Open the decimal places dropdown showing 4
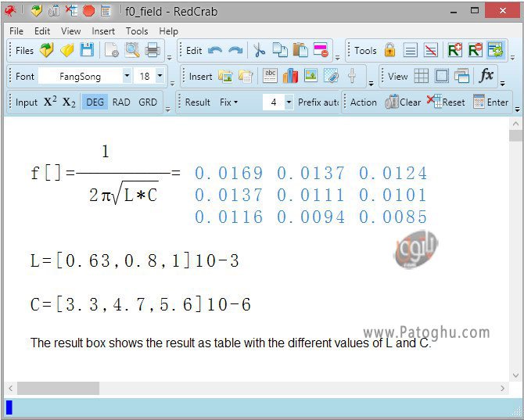The height and width of the screenshot is (420, 524). click(289, 102)
